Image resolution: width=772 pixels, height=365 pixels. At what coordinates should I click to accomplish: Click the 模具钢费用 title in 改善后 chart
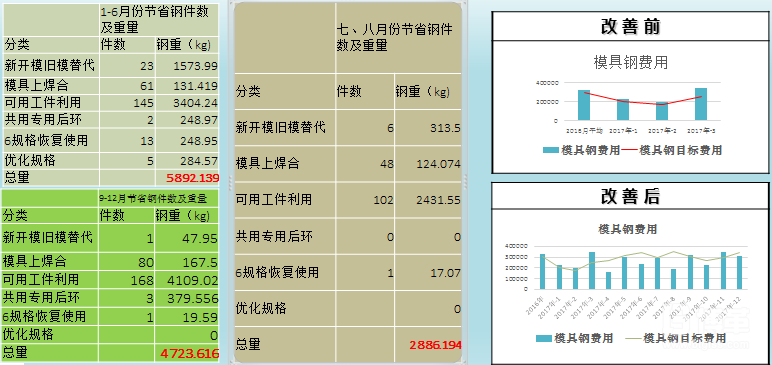627,229
